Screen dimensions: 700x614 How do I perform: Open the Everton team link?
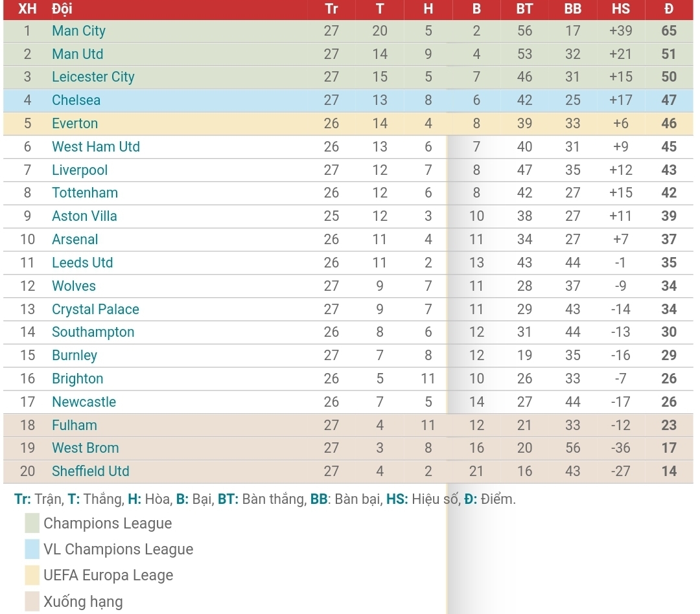(75, 124)
